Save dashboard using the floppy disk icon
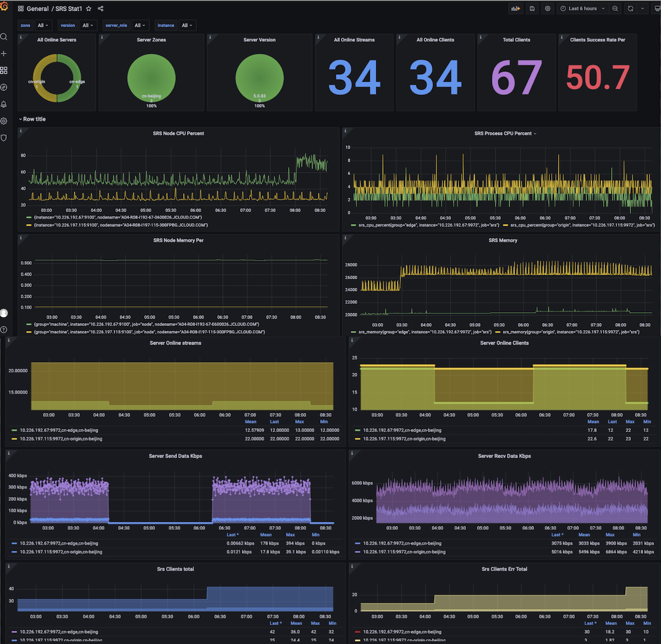This screenshot has width=661, height=644. point(532,9)
